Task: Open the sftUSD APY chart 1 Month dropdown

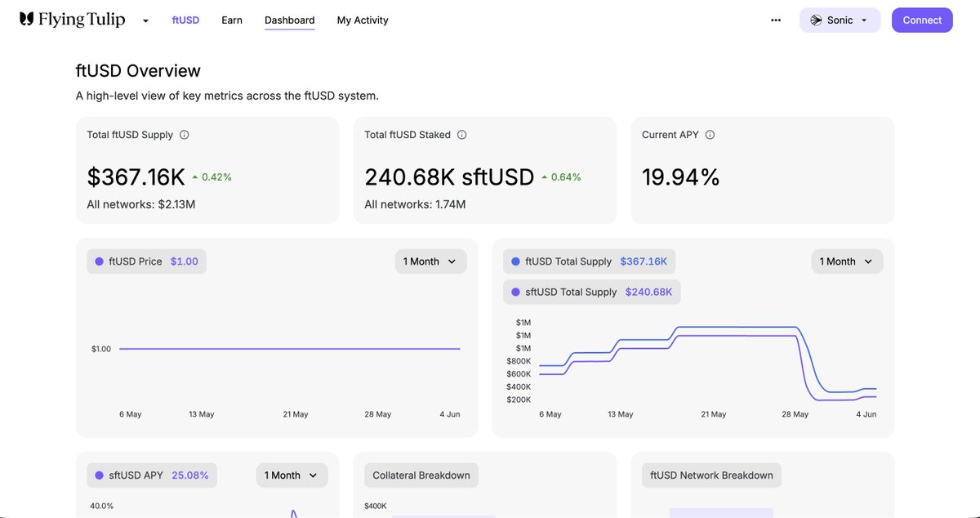Action: tap(292, 476)
